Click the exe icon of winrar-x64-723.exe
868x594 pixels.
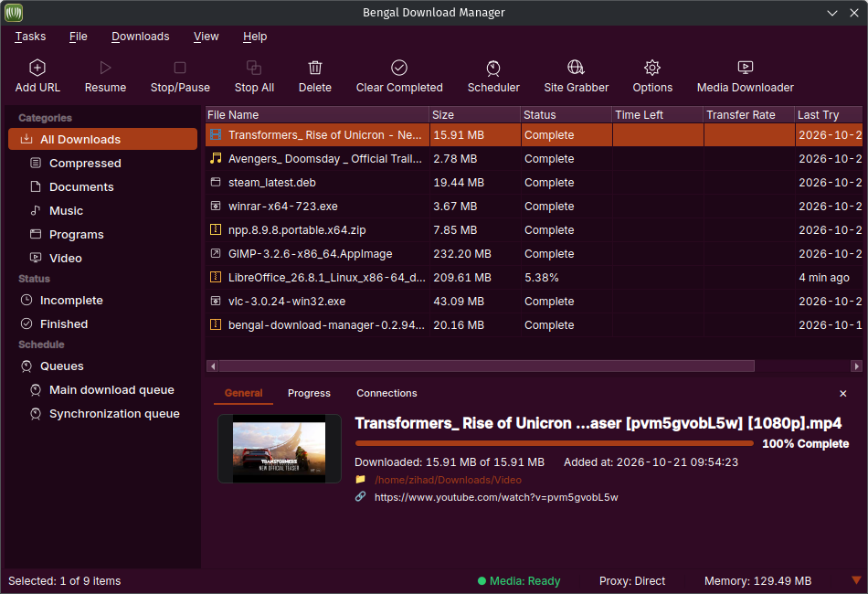[216, 206]
